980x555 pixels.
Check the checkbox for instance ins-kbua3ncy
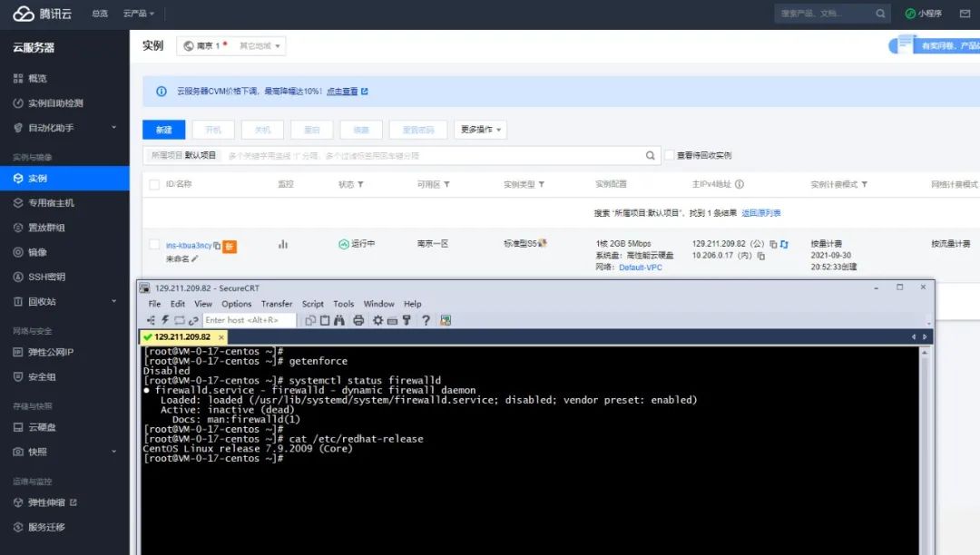pos(154,244)
